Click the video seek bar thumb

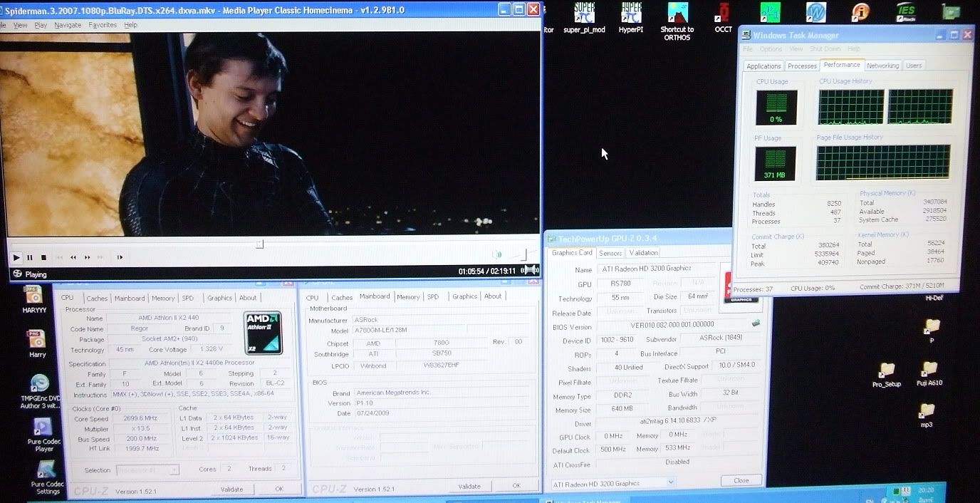click(259, 244)
